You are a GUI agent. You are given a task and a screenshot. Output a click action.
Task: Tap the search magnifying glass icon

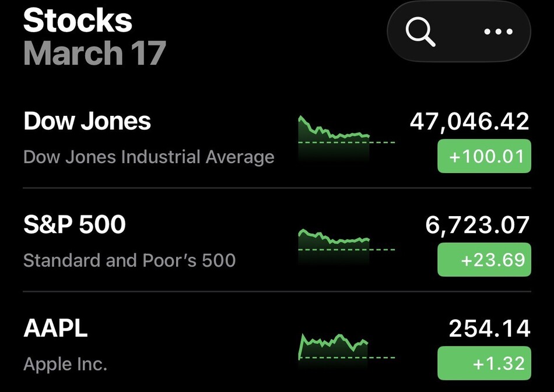coord(421,32)
